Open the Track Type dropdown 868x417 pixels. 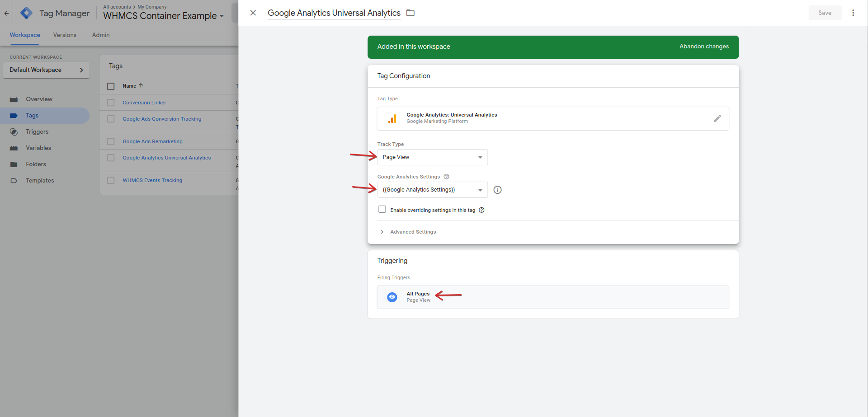(432, 157)
